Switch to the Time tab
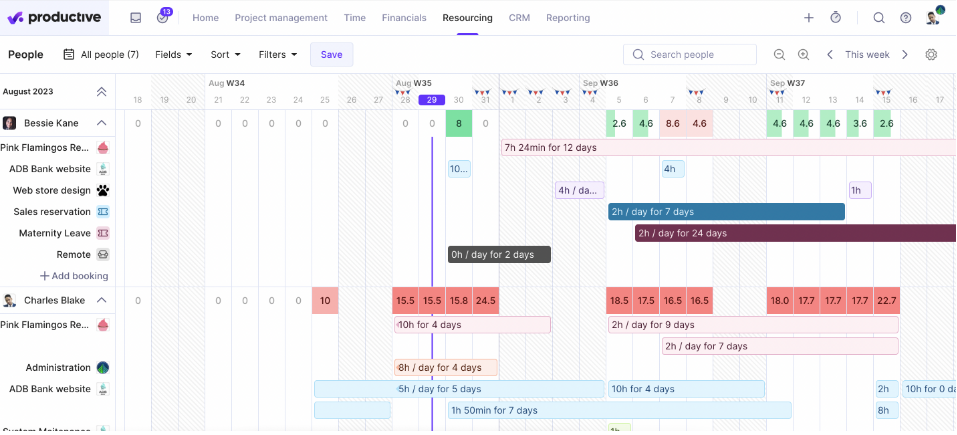Viewport: 957px width, 435px height. click(x=355, y=18)
